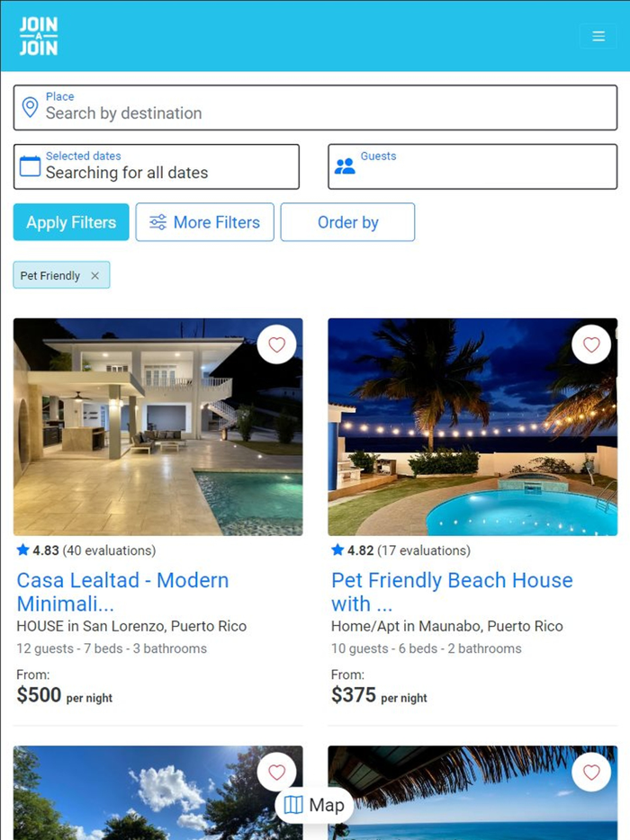Favorite the Pet Friendly Beach House listing
The height and width of the screenshot is (840, 630).
coord(591,344)
